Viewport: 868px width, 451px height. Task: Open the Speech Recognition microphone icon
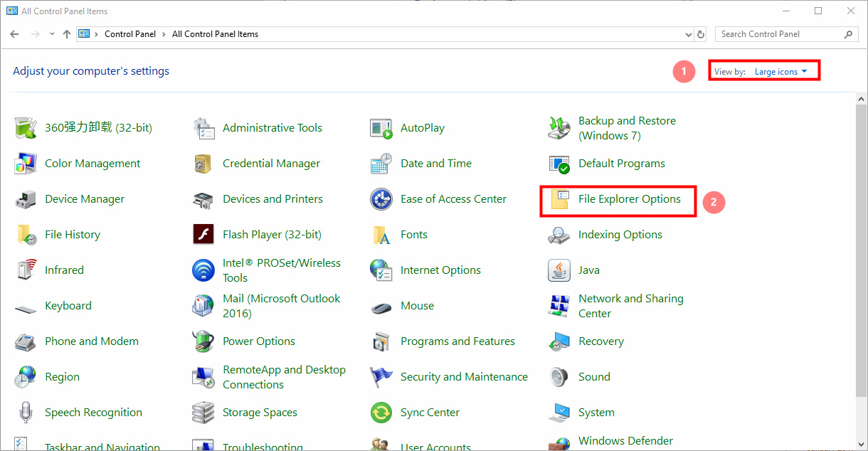tap(26, 413)
